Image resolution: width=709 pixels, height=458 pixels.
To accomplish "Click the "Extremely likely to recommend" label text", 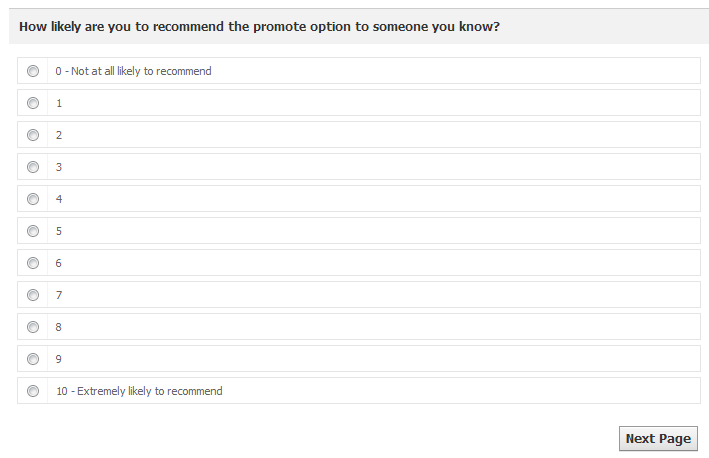I will (139, 391).
